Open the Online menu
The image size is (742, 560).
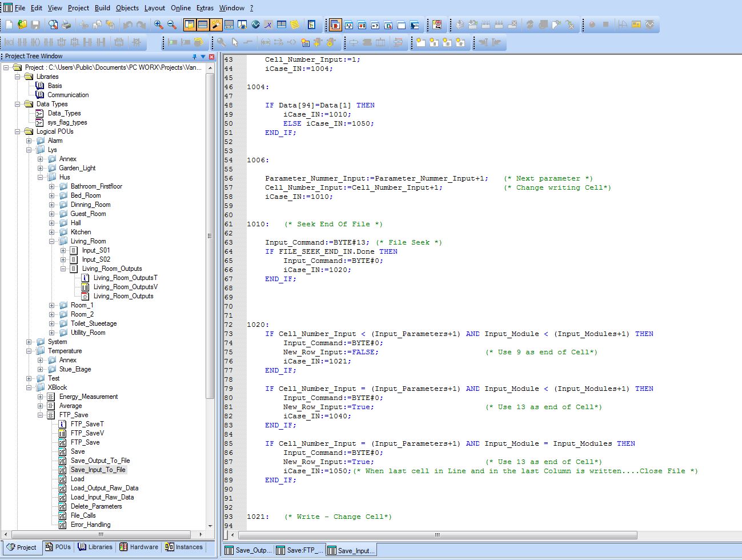coord(181,8)
